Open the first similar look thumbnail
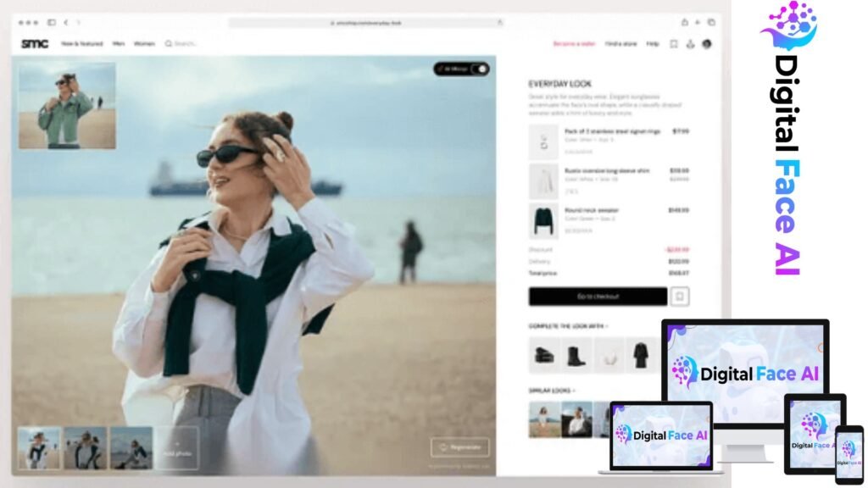 (x=544, y=420)
